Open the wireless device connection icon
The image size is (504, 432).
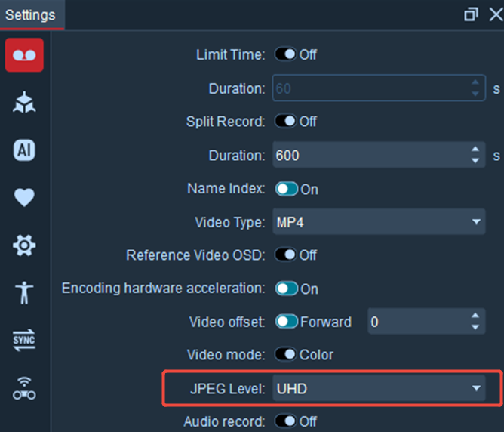click(24, 388)
